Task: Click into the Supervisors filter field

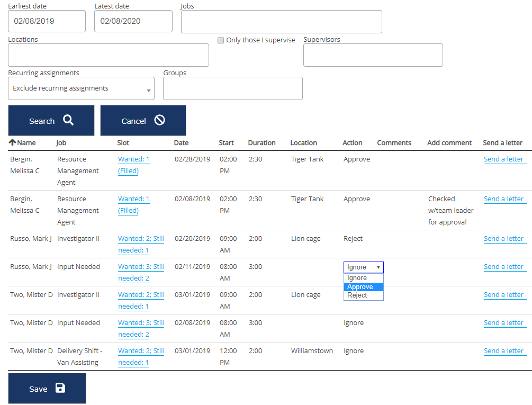Action: [373, 55]
